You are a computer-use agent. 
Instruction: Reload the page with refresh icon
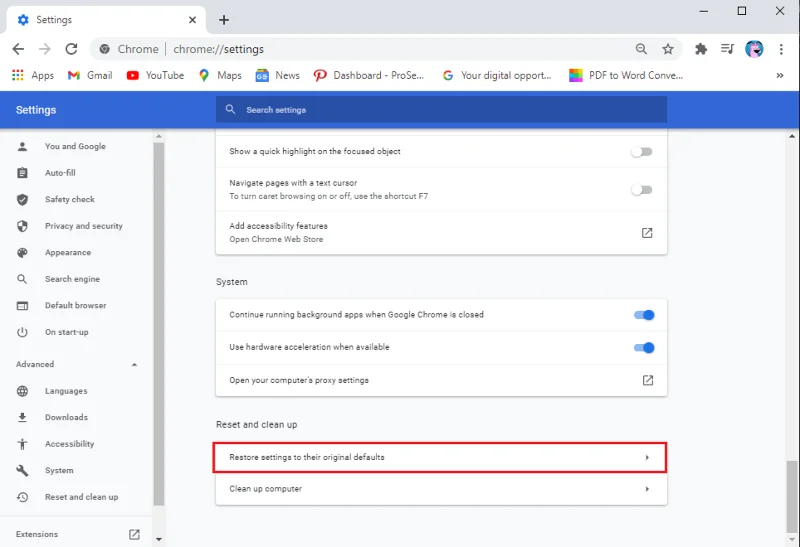point(71,49)
